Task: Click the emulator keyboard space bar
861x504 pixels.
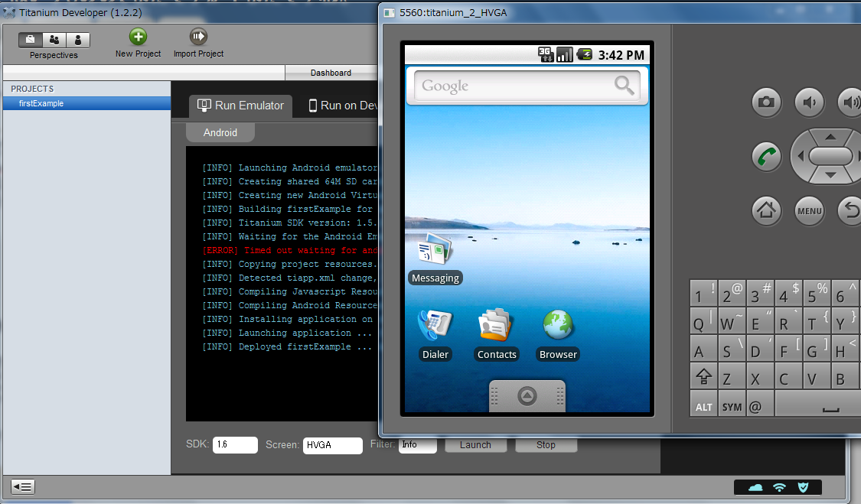Action: coord(818,404)
